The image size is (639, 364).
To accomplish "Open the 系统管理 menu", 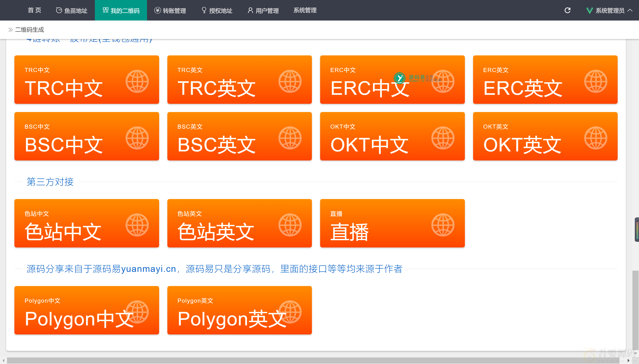I will [x=305, y=10].
